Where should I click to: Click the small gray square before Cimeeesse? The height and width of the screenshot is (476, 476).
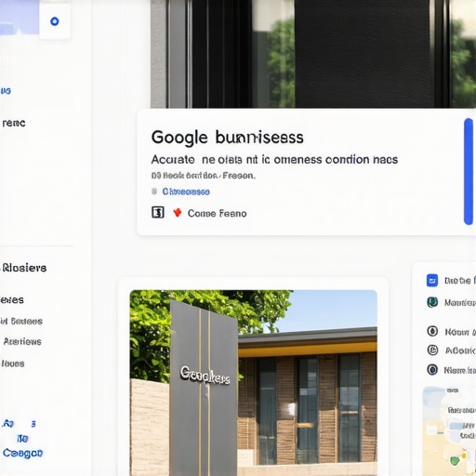pos(154,192)
